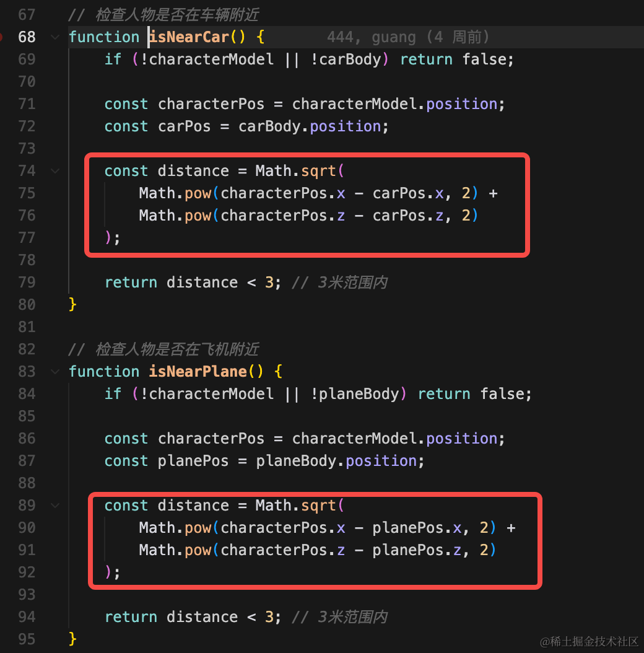
Task: Click 'characterPos.z' on line 76
Action: pos(282,216)
